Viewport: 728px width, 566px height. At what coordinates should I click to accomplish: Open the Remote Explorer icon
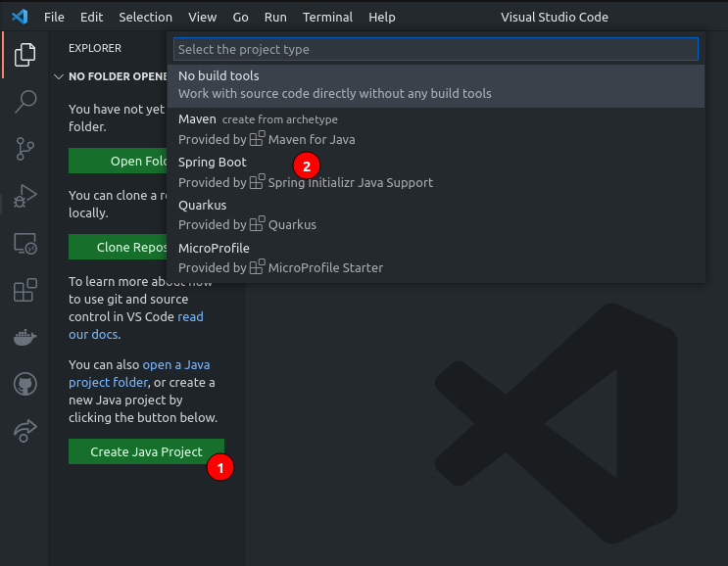tap(24, 243)
